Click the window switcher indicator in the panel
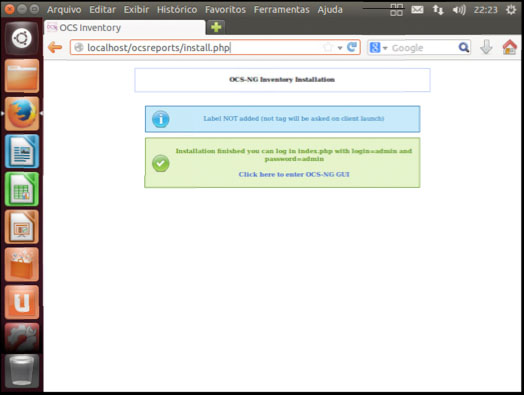The height and width of the screenshot is (395, 524). [396, 10]
